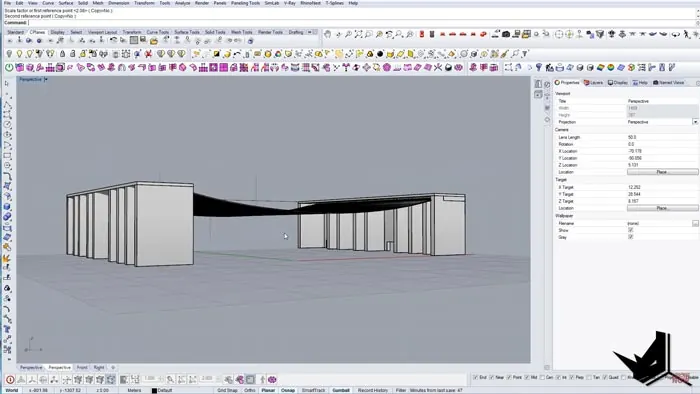
Task: Click the solid box tool in left sidebar
Action: [x=7, y=207]
